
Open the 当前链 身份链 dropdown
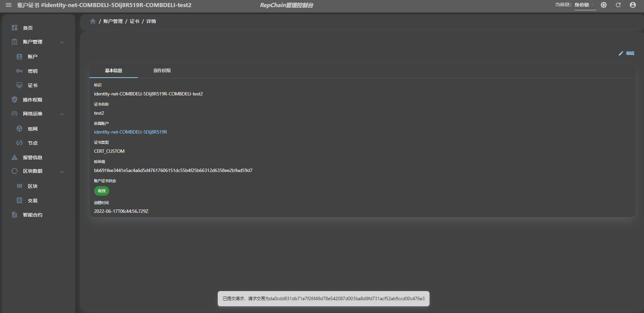[x=585, y=5]
